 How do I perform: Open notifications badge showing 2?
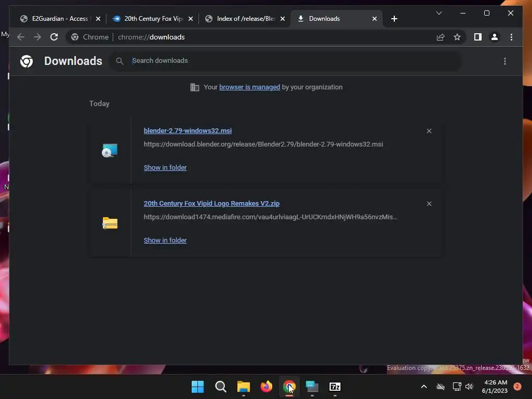click(x=517, y=386)
